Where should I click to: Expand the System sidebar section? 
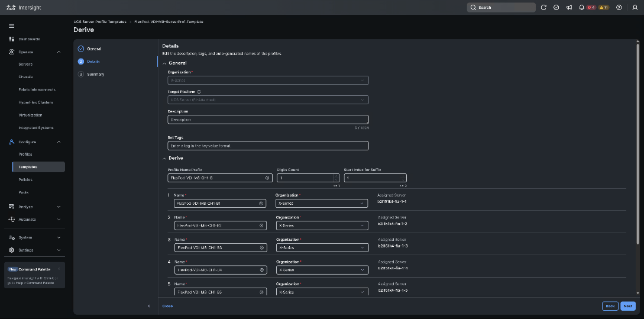[59, 237]
